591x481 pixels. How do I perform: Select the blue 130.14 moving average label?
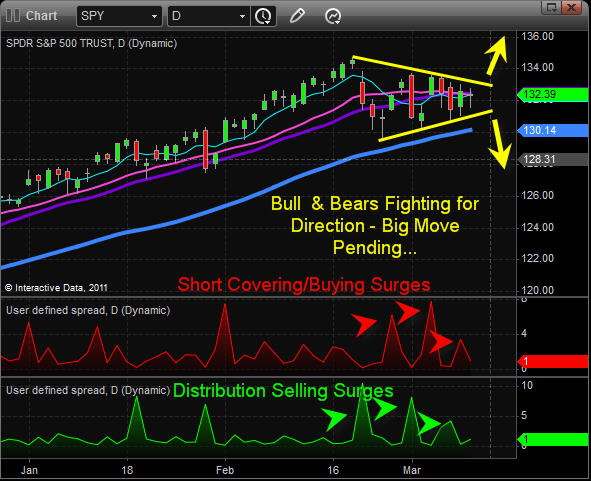[553, 130]
